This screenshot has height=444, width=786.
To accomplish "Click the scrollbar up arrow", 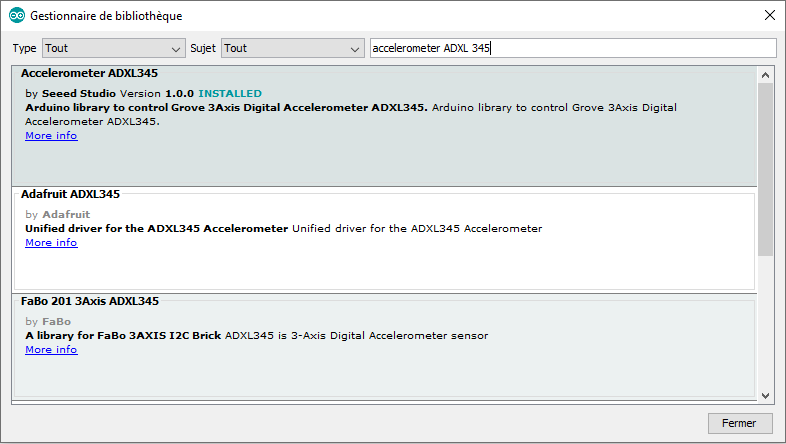I will pos(765,75).
